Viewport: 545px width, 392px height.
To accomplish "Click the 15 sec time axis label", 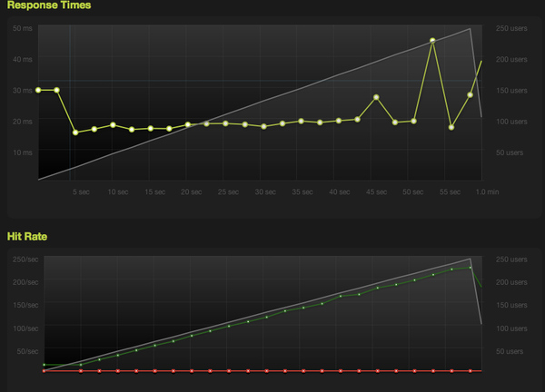I will point(155,191).
